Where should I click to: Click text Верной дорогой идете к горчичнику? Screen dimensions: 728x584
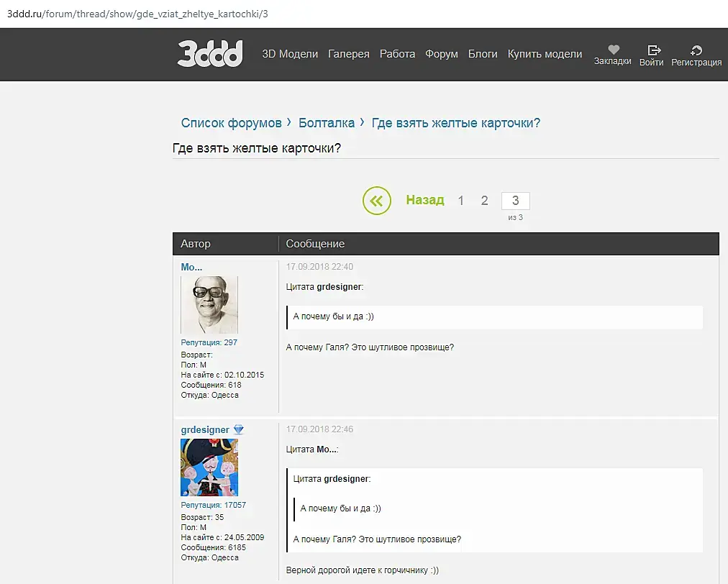pos(362,570)
